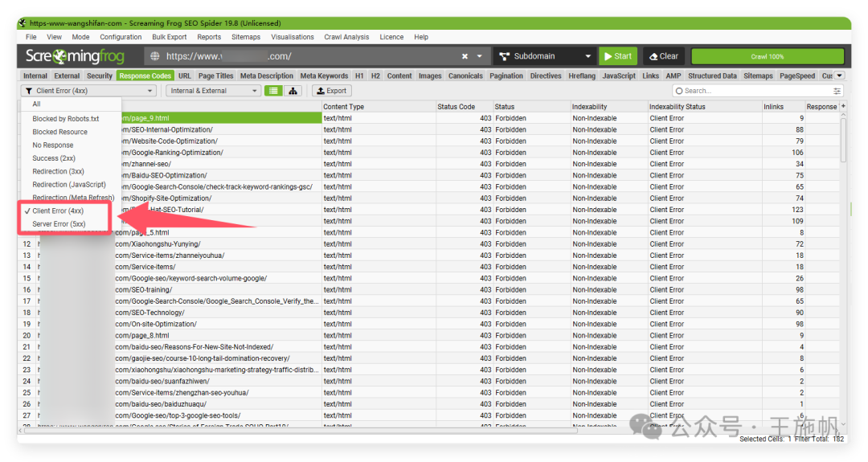Viewport: 868px width, 462px height.
Task: Select the /page_9.html highlighted row
Action: (222, 118)
